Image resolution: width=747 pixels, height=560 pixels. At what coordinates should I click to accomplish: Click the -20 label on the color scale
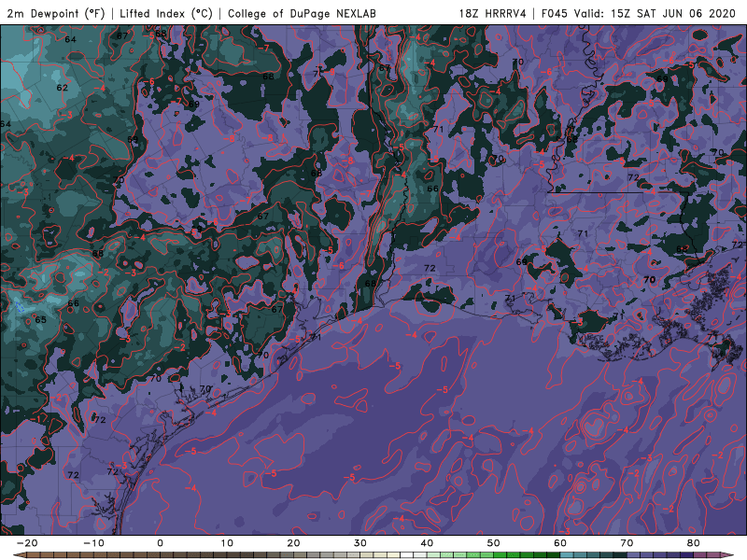click(x=27, y=543)
